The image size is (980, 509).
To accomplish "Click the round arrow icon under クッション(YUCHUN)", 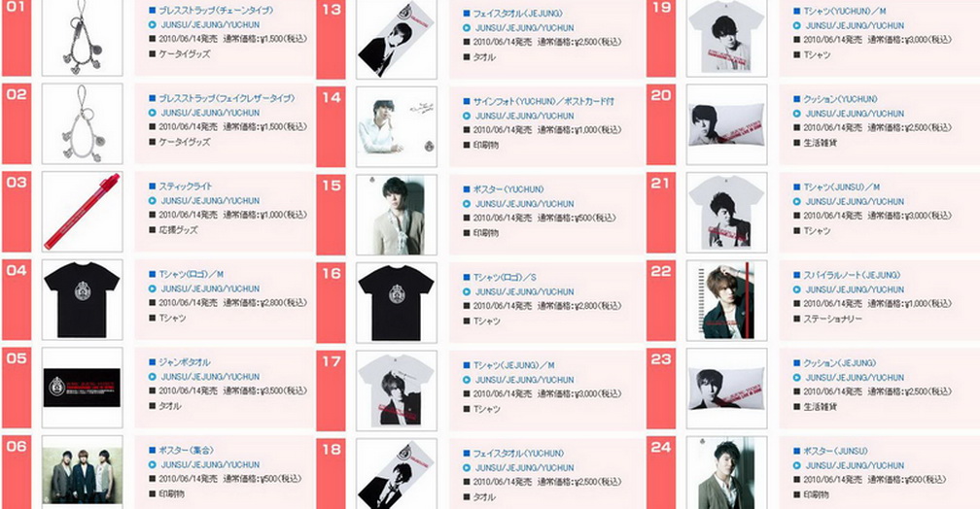I will (797, 114).
